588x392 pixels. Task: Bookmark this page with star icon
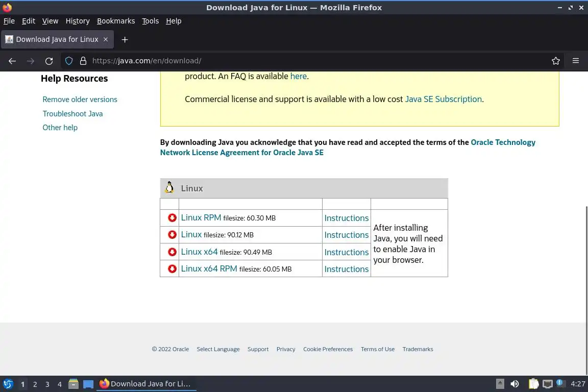pos(556,61)
